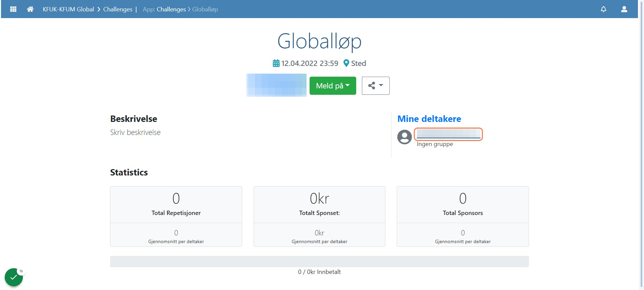
Task: Click the Totalt Sponset statistics card
Action: pyautogui.click(x=319, y=216)
